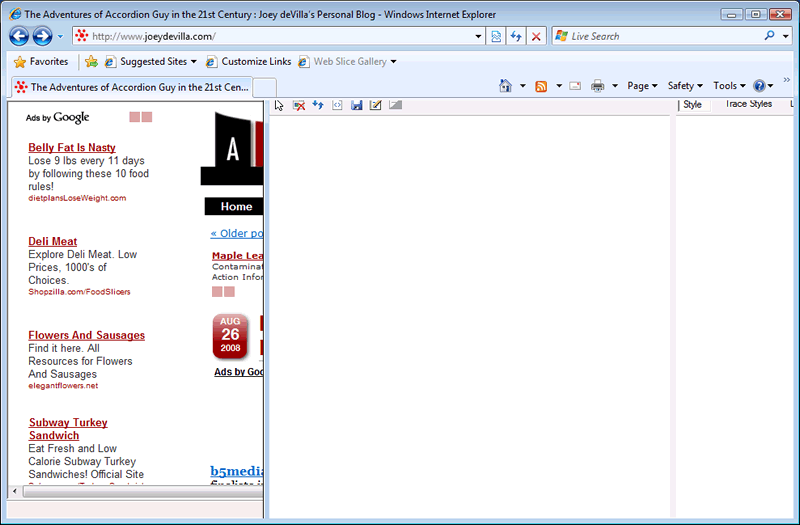The height and width of the screenshot is (525, 800).
Task: Open the recent pages dropdown beside Forward
Action: 60,36
